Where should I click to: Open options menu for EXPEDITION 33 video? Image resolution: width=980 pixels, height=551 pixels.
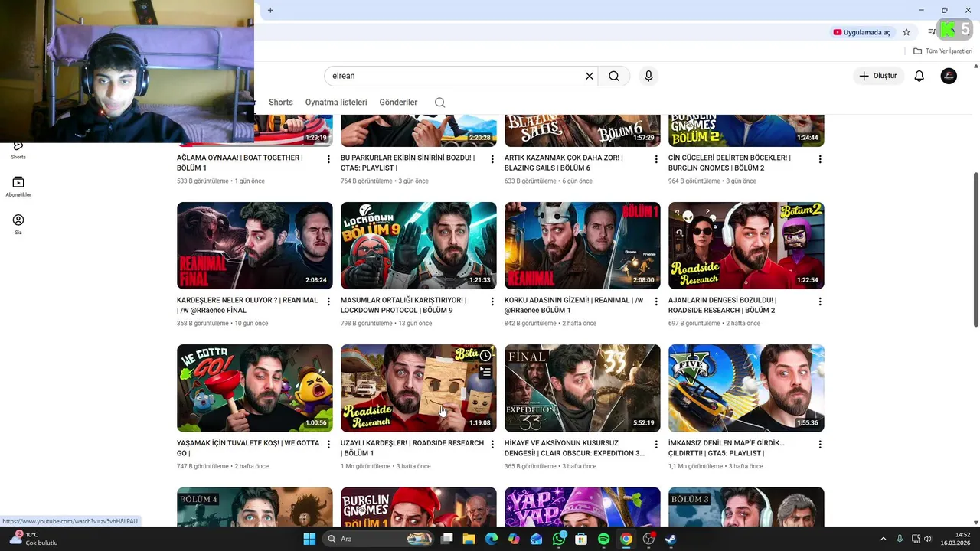(x=656, y=444)
